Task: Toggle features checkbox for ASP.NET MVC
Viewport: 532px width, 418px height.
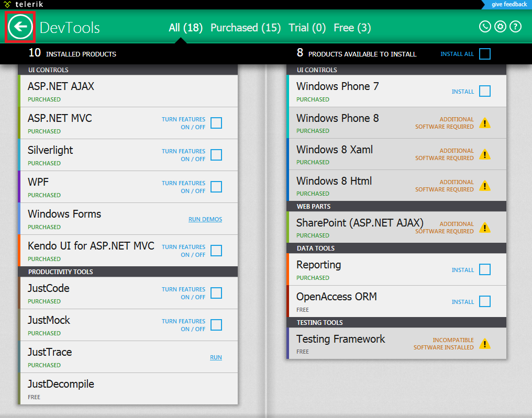Action: pyautogui.click(x=216, y=123)
